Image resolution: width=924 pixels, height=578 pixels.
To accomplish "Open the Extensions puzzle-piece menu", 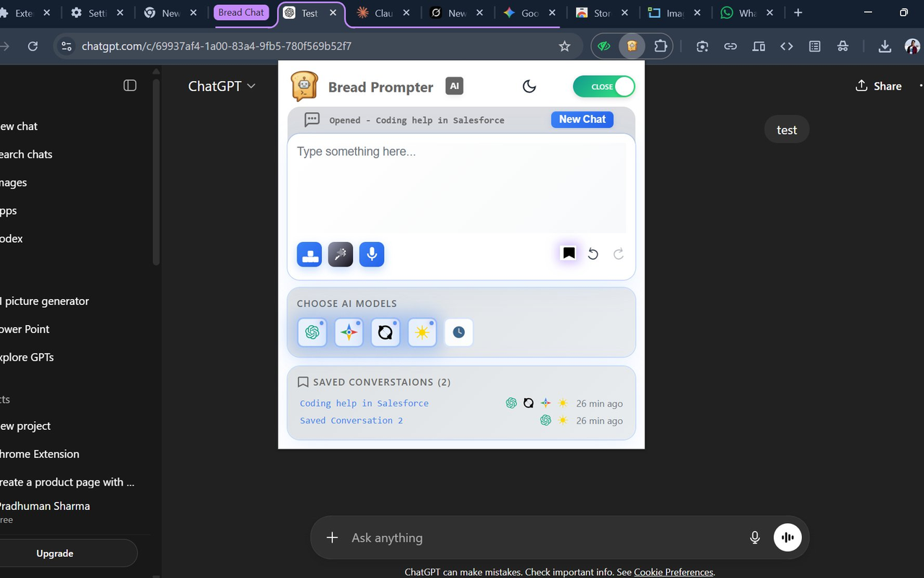I will (x=661, y=46).
